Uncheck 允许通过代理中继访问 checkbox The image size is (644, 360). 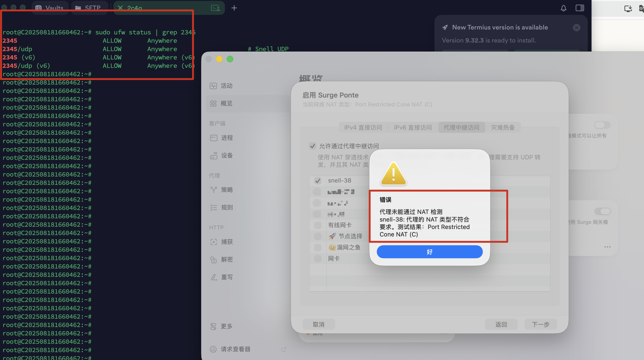pos(312,146)
